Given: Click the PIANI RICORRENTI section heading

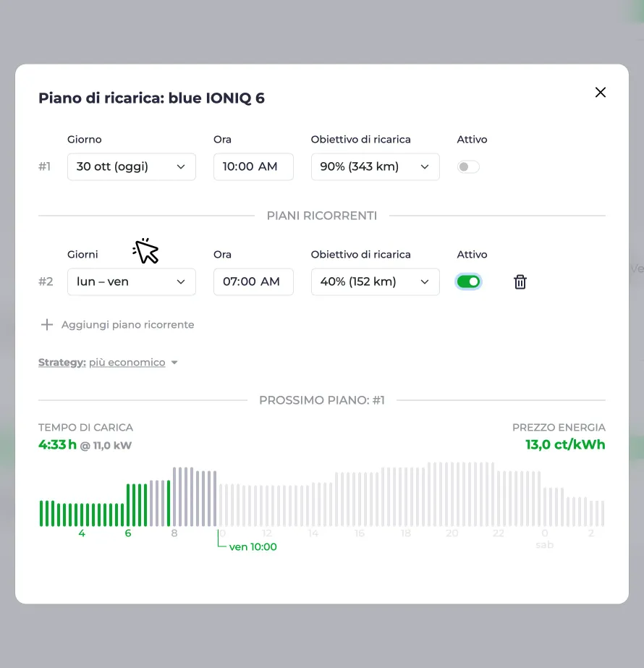Looking at the screenshot, I should click(x=322, y=216).
